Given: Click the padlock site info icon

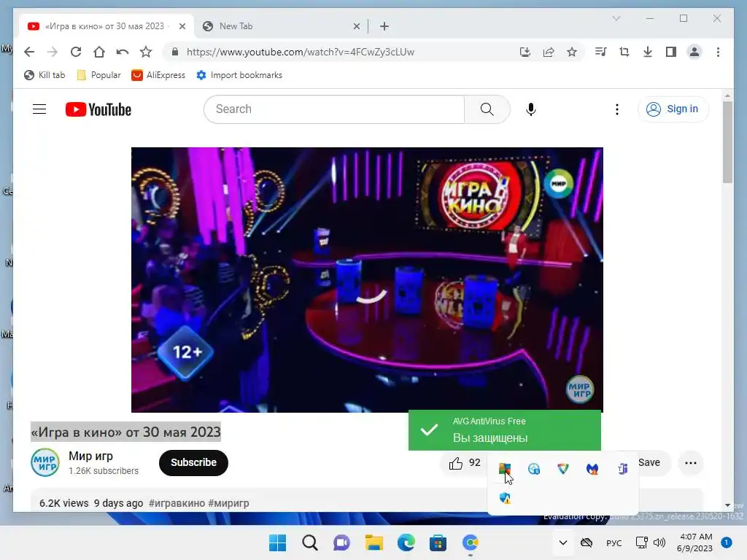Looking at the screenshot, I should point(175,52).
